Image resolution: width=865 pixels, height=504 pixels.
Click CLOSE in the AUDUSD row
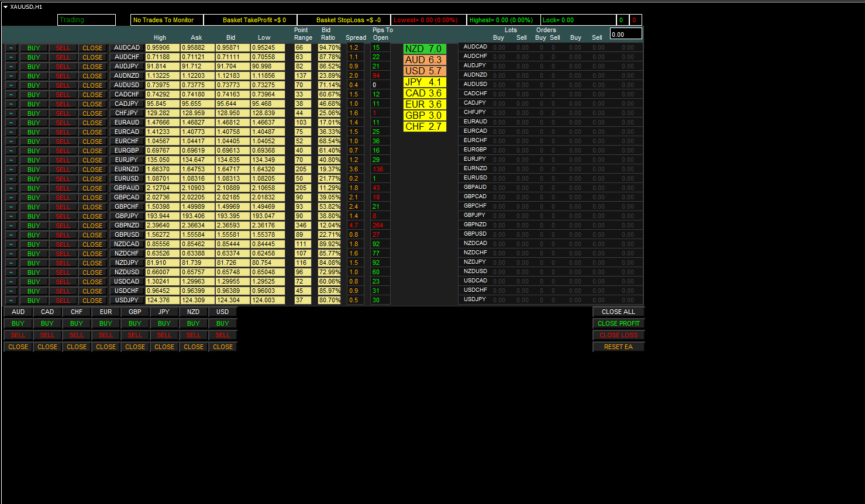pos(92,85)
